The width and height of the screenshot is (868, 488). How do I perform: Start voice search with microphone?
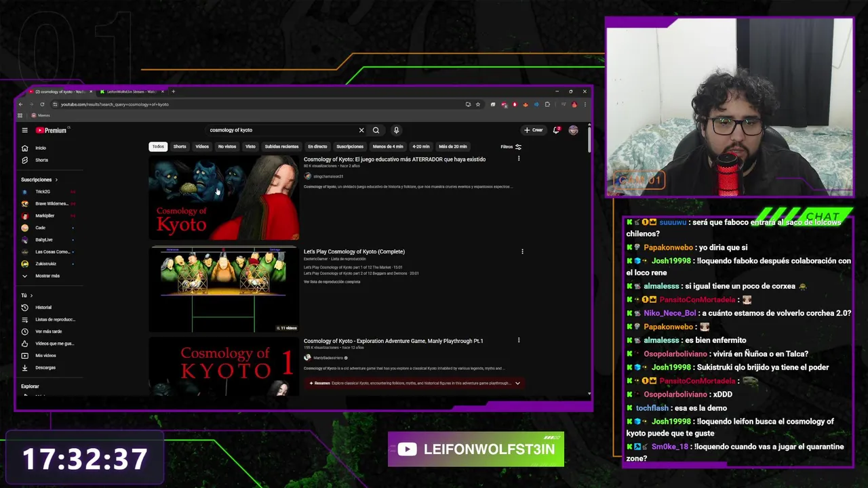tap(396, 130)
